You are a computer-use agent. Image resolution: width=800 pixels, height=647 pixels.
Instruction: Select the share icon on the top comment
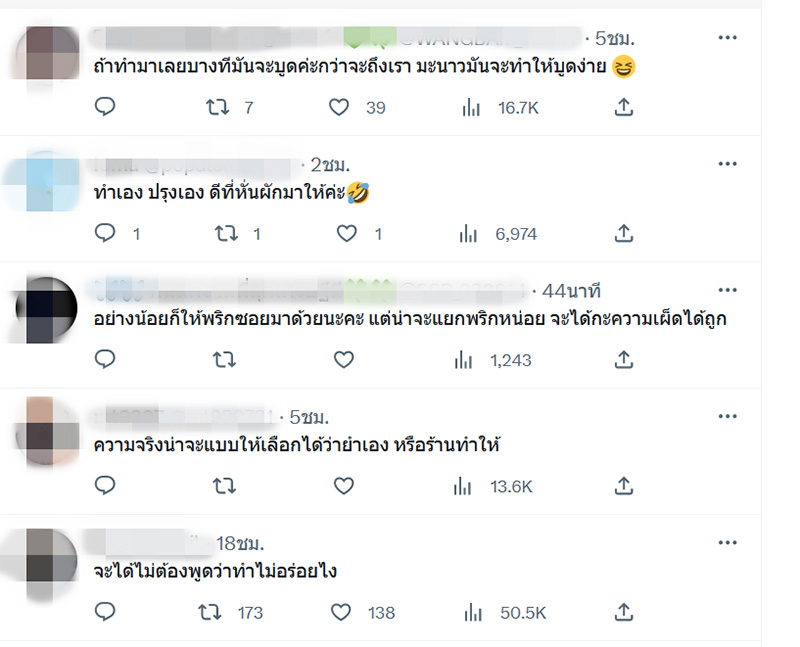[622, 105]
